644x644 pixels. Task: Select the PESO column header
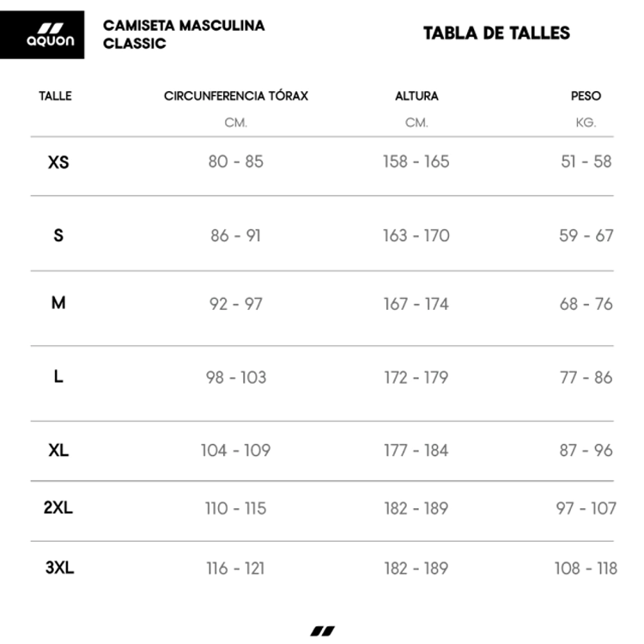[x=586, y=96]
